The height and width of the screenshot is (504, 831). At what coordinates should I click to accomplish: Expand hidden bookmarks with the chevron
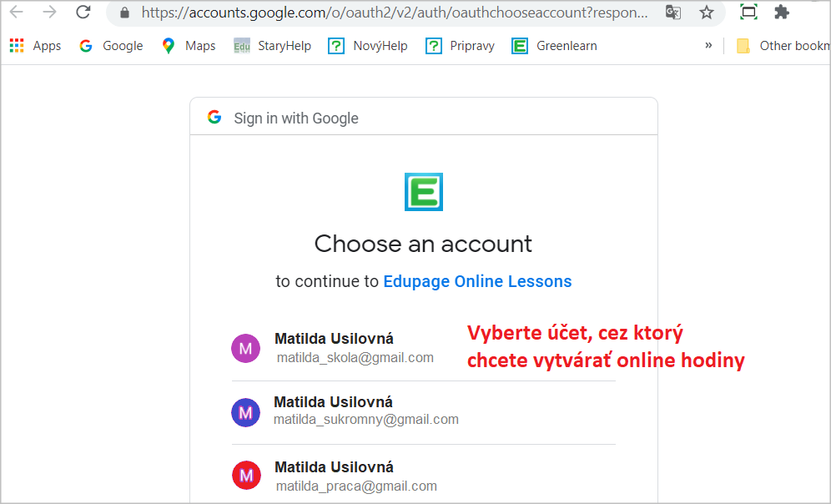pyautogui.click(x=708, y=46)
